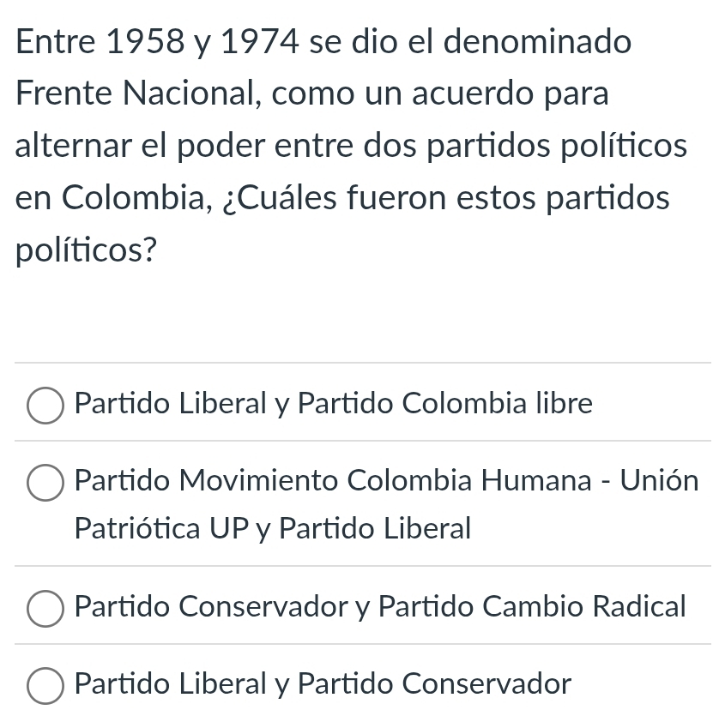713x728 pixels.
Task: Click the label 'Partido Conservador y Partido Cambio Radical'
Action: [x=380, y=606]
